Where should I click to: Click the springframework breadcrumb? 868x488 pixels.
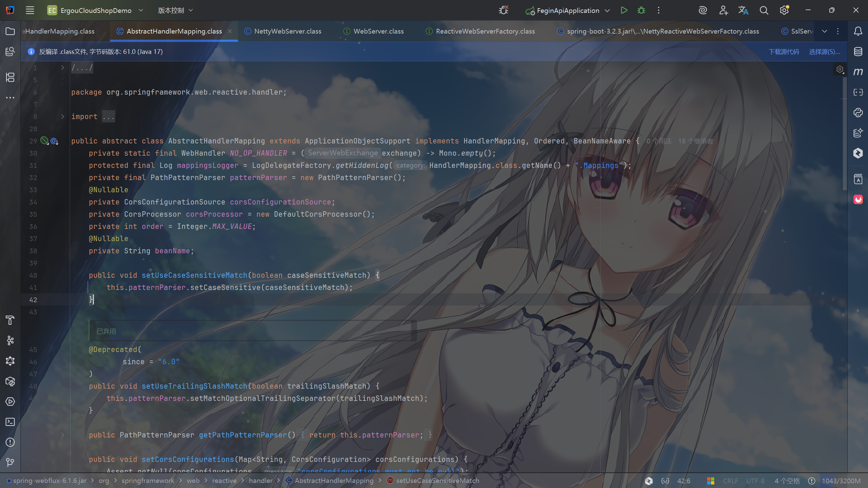point(148,481)
